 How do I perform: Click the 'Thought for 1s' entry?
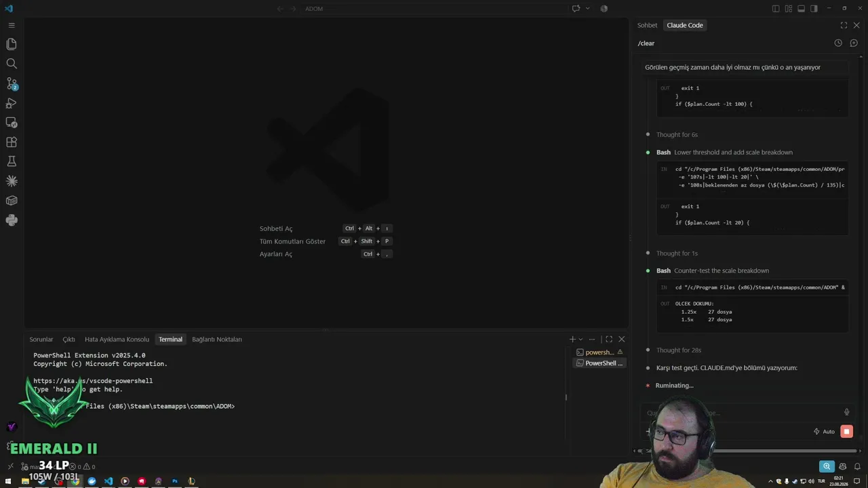click(677, 253)
